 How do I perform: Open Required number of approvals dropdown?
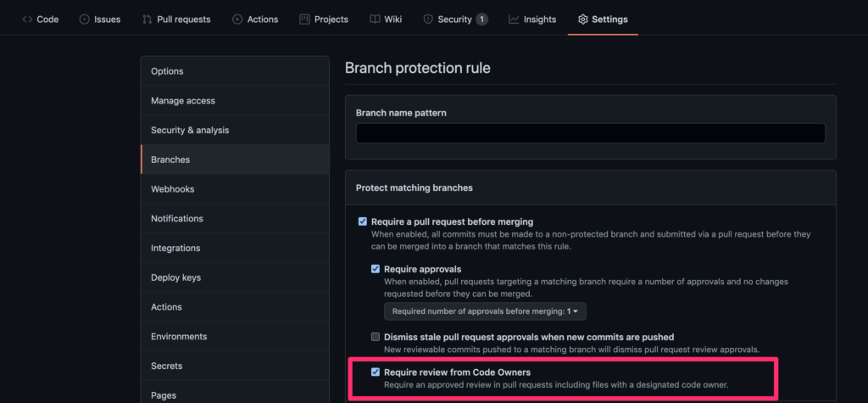tap(485, 311)
